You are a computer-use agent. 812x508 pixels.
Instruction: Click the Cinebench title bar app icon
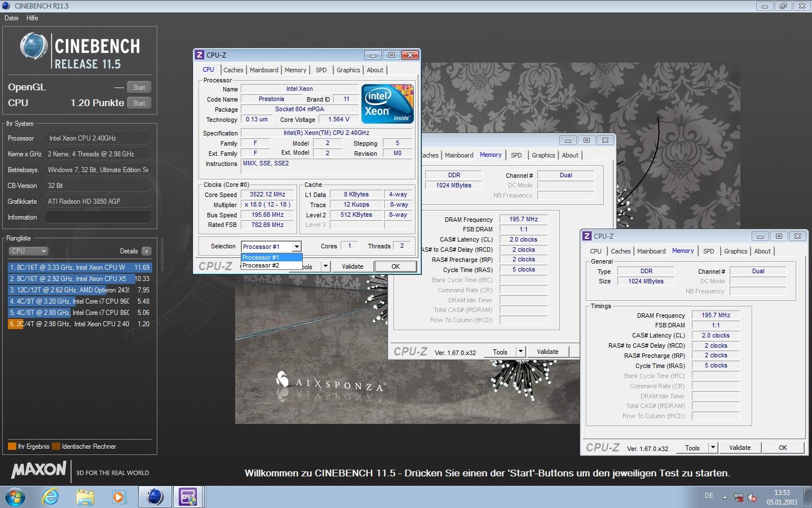(x=6, y=6)
